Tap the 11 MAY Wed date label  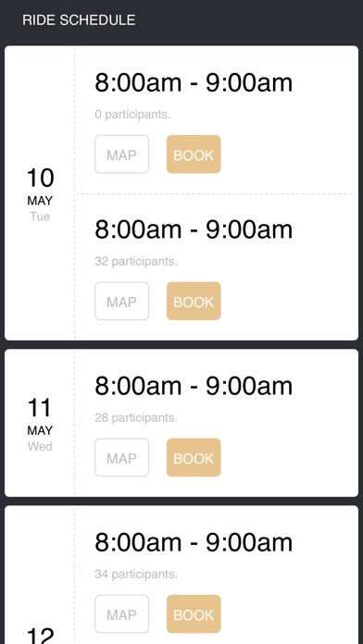coord(40,425)
